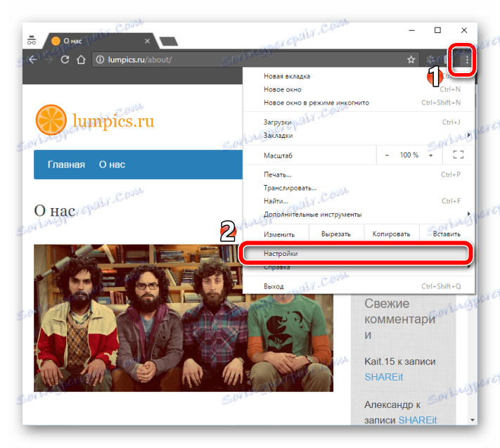Bookmark this page with star icon
The image size is (500, 448).
click(411, 60)
